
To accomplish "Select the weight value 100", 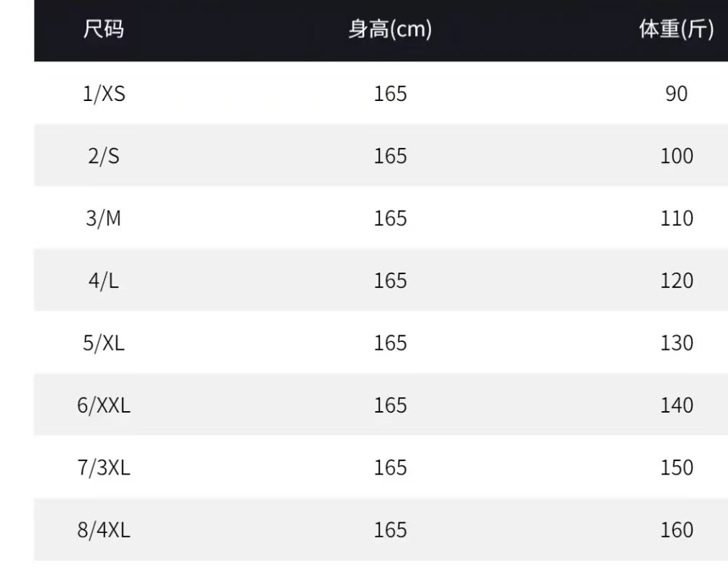I will pyautogui.click(x=676, y=156).
